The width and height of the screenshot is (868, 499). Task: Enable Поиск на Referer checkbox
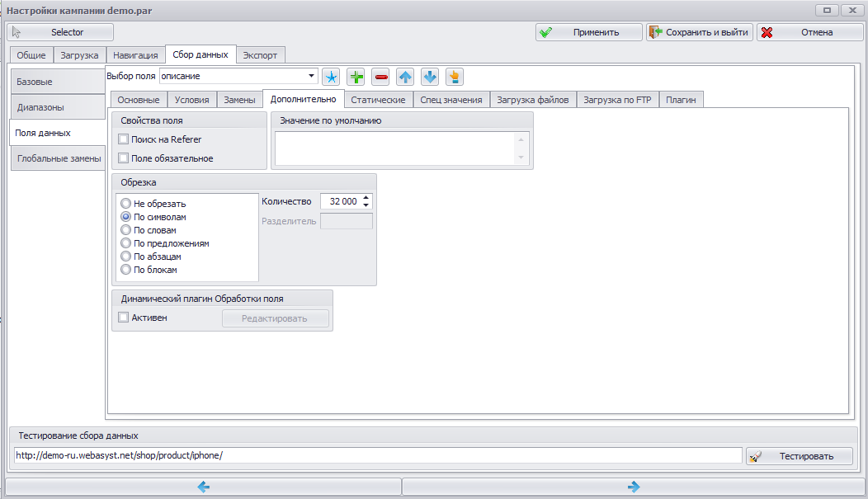point(124,139)
